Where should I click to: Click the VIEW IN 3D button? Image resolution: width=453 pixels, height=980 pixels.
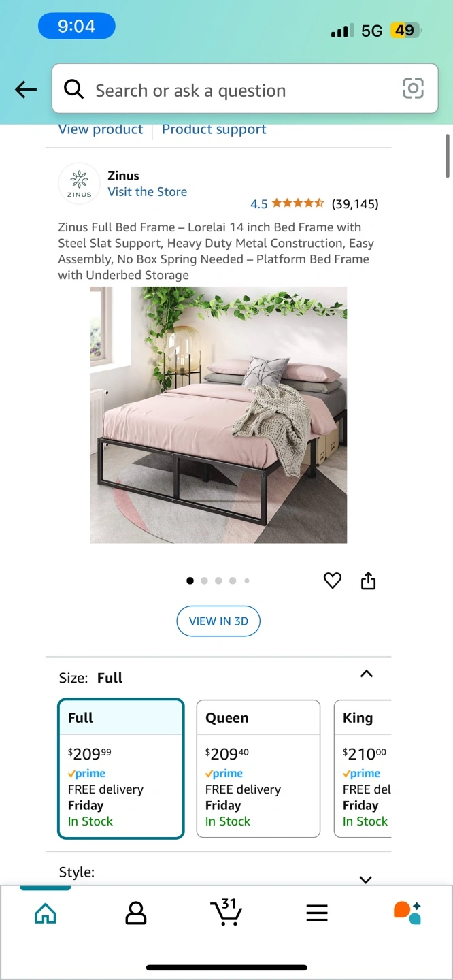pos(218,621)
